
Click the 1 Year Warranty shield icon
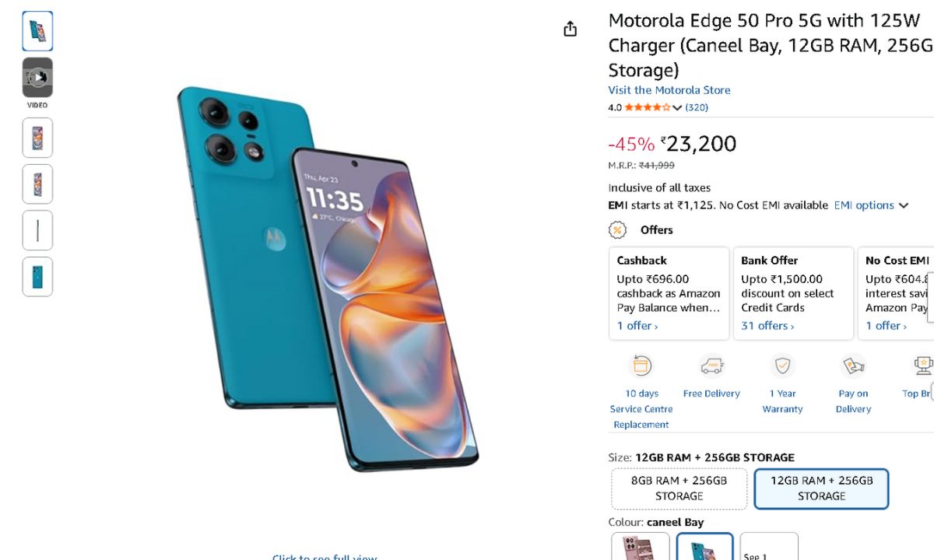[x=782, y=366]
